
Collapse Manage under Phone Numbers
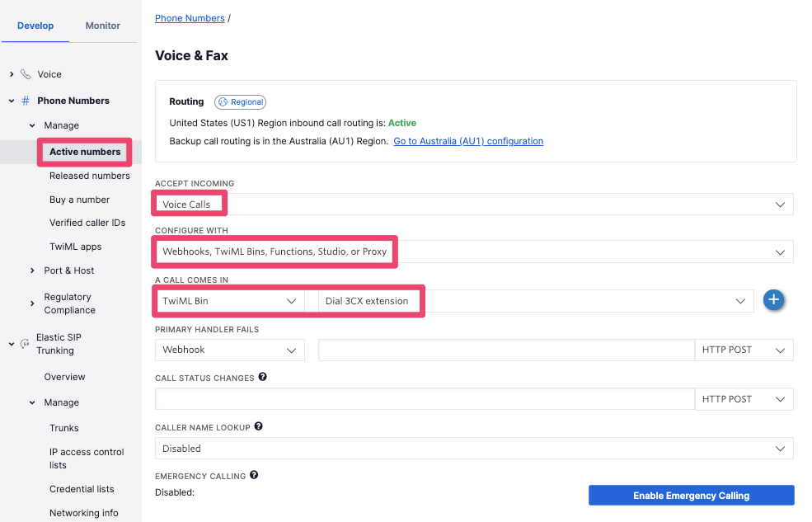pos(32,126)
